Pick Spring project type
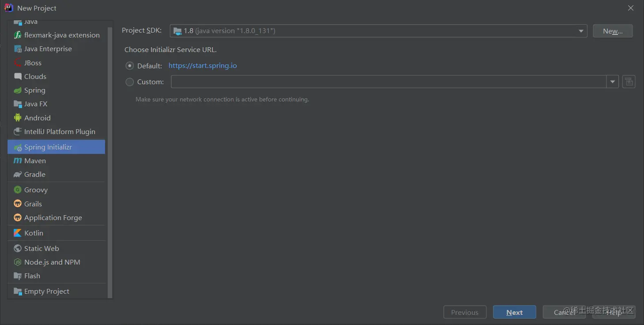The height and width of the screenshot is (325, 644). point(56,90)
